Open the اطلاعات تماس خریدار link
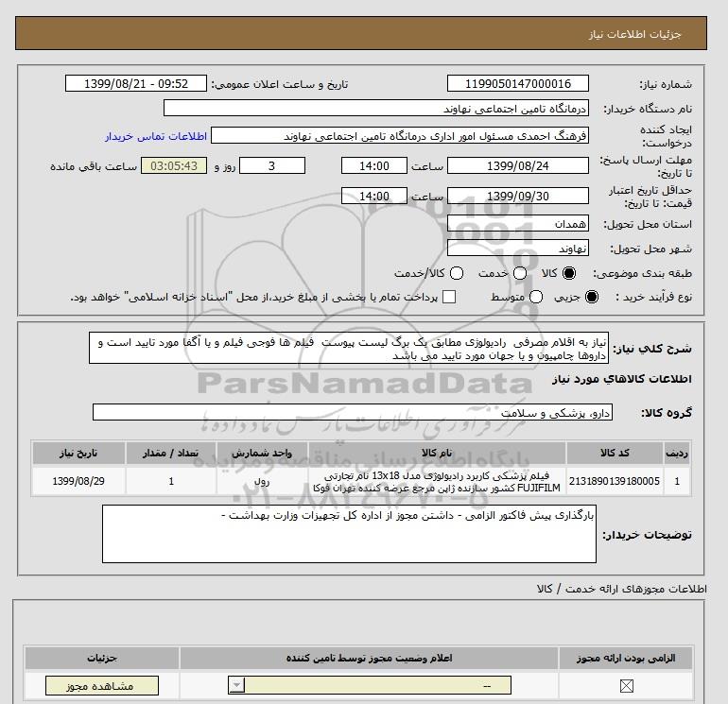728x704 pixels. [156, 136]
